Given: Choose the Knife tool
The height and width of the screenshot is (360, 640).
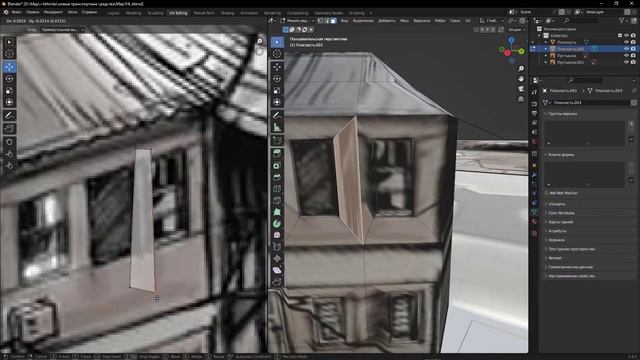Looking at the screenshot, I should tap(277, 200).
